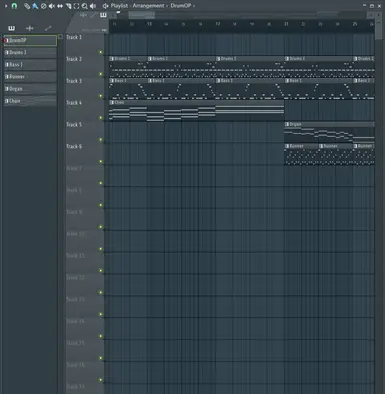Select the Drums 1 pattern in picker
Viewport: 385px width, 394px height.
(x=30, y=52)
